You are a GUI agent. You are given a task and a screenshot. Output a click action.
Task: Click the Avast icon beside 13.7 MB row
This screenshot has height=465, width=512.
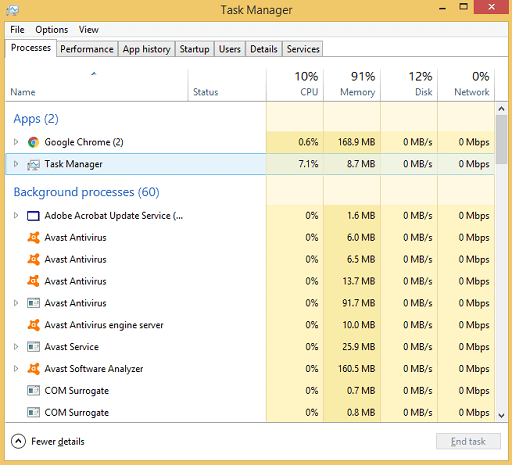coord(33,281)
